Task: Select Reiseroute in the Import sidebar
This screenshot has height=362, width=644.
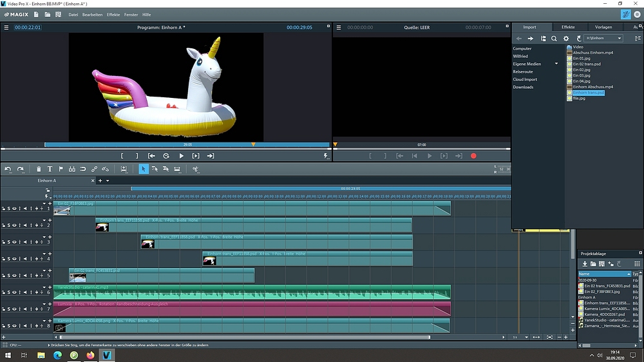Action: (523, 71)
